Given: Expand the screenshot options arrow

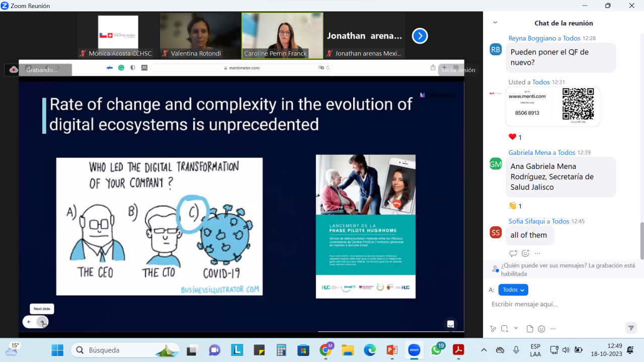Looking at the screenshot, I should [x=516, y=328].
